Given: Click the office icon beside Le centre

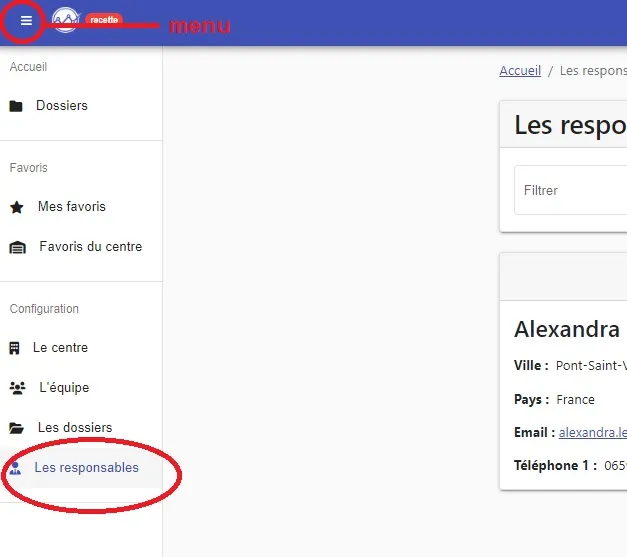Looking at the screenshot, I should [x=14, y=348].
